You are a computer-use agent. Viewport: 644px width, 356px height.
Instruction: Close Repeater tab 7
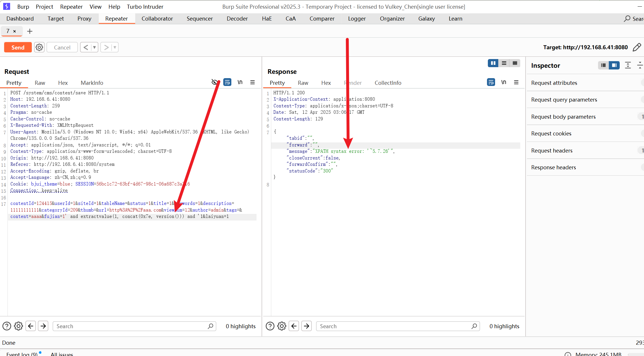coord(14,31)
